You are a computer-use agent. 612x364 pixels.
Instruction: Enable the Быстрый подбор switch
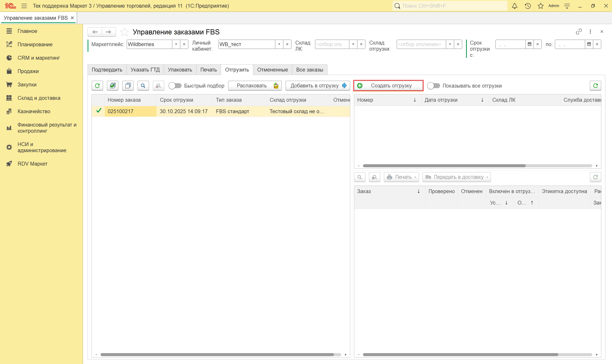coord(175,86)
